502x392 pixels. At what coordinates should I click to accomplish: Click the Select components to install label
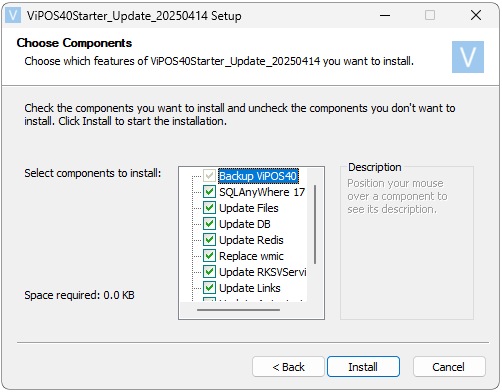pos(93,173)
